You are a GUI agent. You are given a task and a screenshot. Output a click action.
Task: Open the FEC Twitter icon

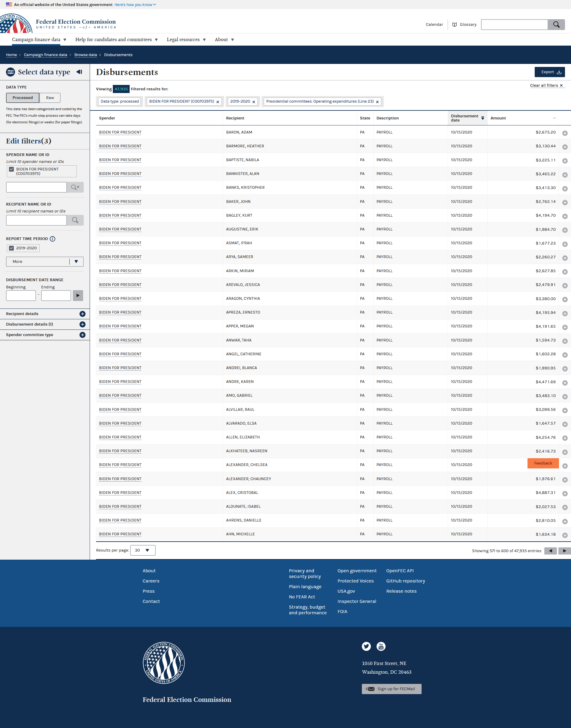tap(366, 646)
